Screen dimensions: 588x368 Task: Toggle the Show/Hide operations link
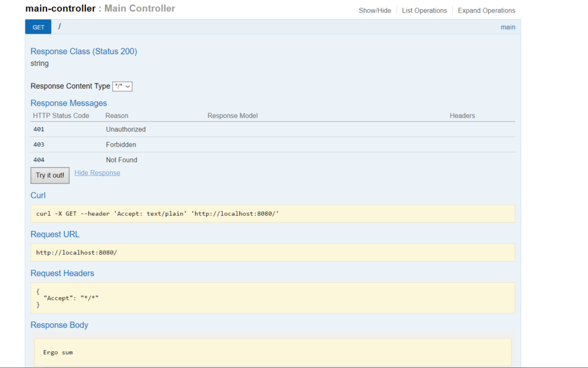[374, 10]
